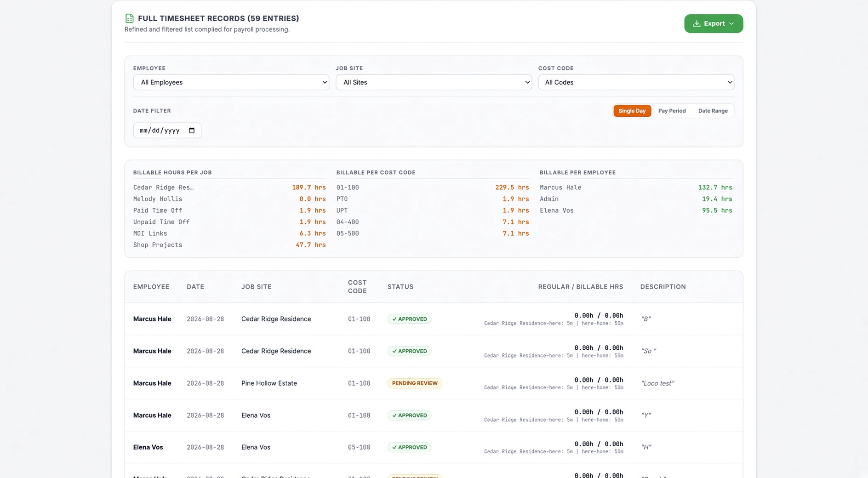This screenshot has width=868, height=478.
Task: Switch to the Date Range filter
Action: tap(713, 111)
